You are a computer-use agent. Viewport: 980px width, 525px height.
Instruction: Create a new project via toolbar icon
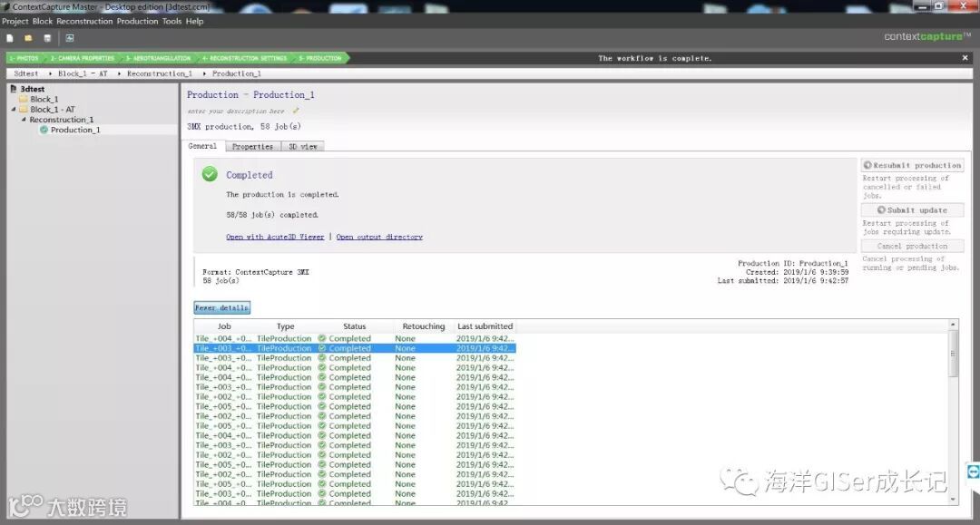(x=10, y=38)
